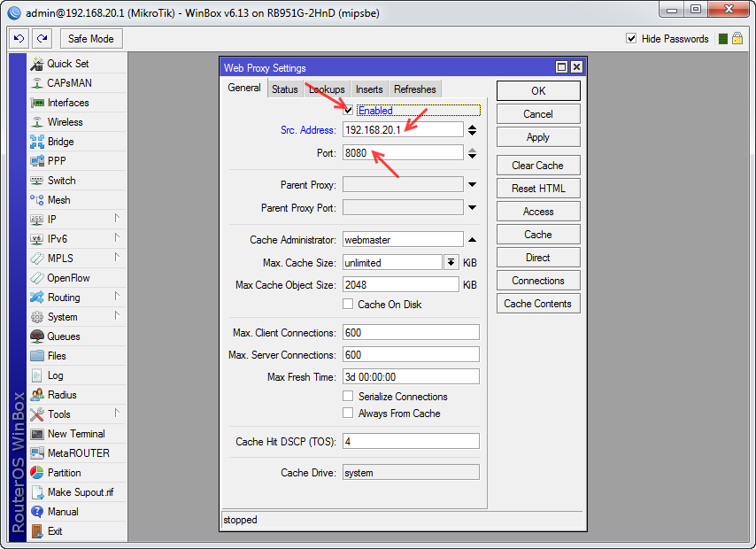This screenshot has width=756, height=549.
Task: Click the Redo arrow icon in toolbar
Action: point(42,39)
